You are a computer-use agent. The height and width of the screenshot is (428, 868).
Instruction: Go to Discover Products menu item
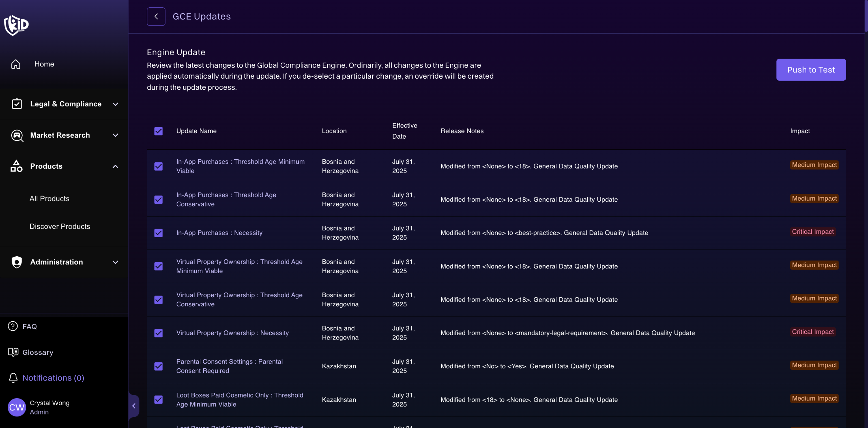tap(60, 226)
